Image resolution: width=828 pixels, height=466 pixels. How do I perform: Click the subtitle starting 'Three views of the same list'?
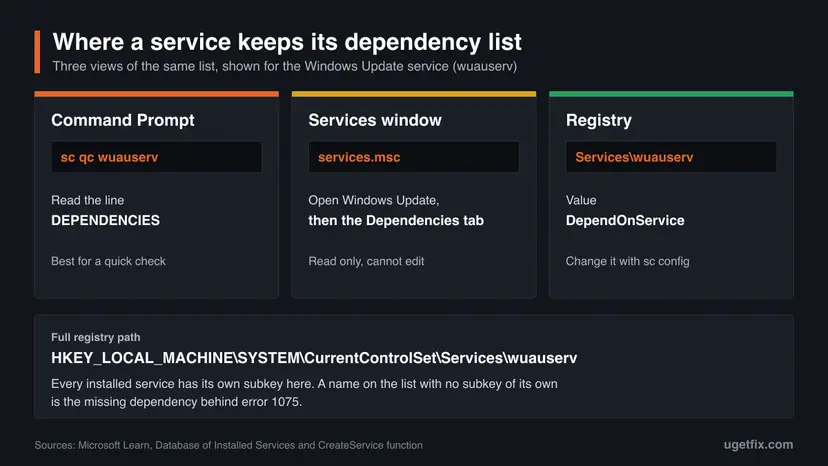pos(285,67)
